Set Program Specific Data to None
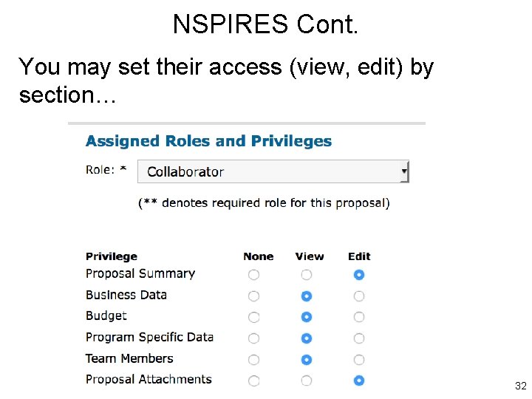 (x=254, y=338)
